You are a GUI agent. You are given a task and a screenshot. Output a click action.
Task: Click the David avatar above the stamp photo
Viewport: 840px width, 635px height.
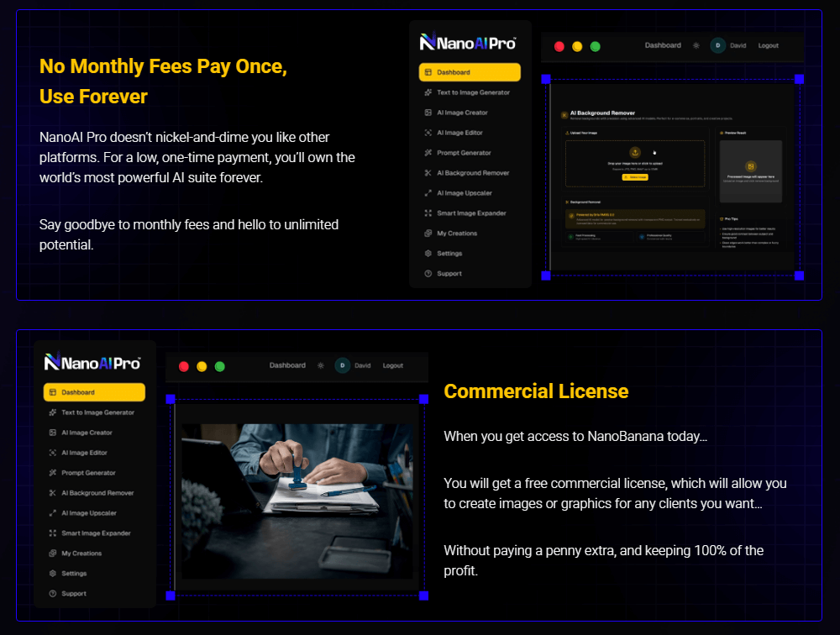point(342,365)
